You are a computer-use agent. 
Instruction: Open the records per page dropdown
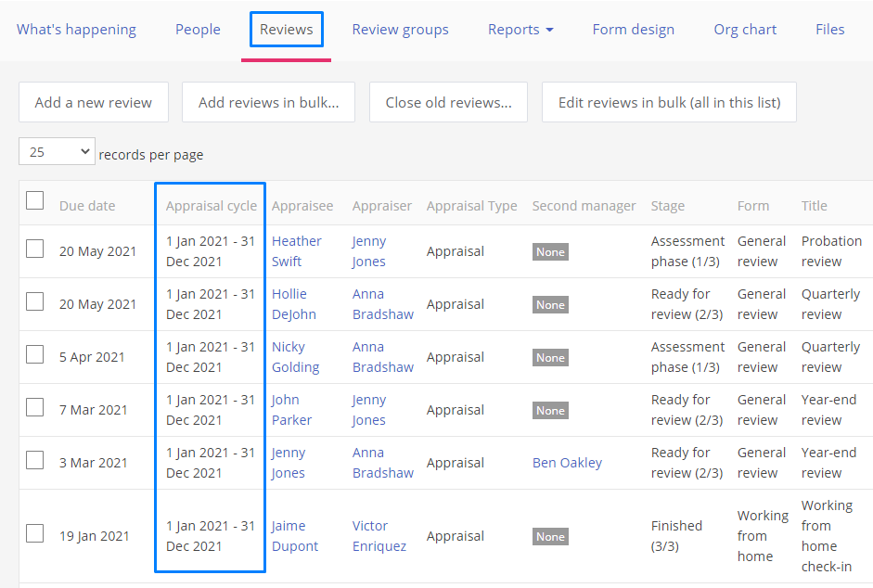pyautogui.click(x=57, y=151)
